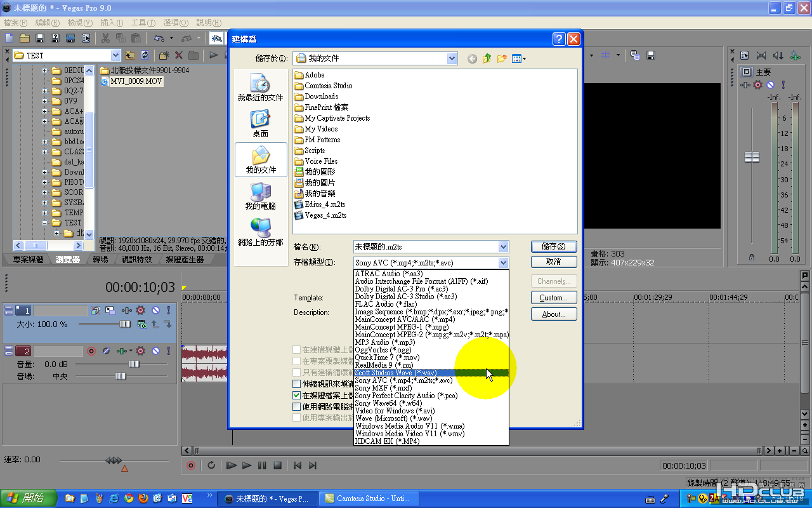The width and height of the screenshot is (812, 508).
Task: Expand the file name combo box arrow
Action: [x=503, y=247]
